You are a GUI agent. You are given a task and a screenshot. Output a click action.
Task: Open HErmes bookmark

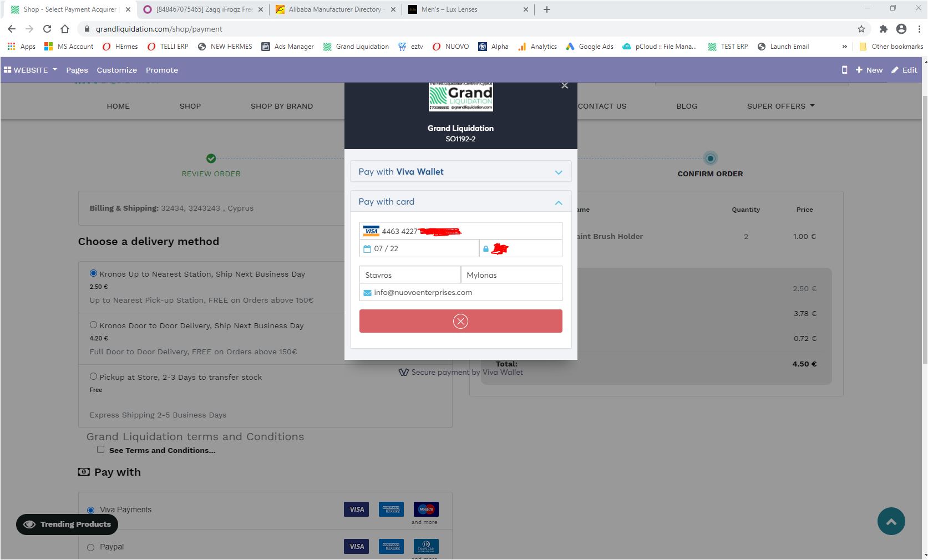tap(120, 47)
